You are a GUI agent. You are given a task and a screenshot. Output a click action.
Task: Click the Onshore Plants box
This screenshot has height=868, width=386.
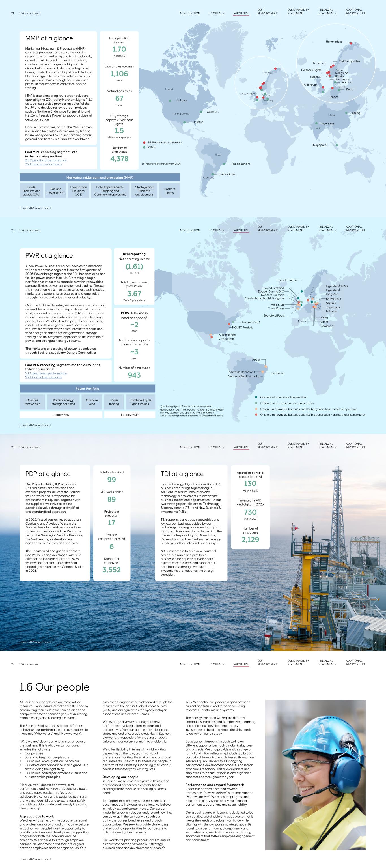click(x=169, y=191)
